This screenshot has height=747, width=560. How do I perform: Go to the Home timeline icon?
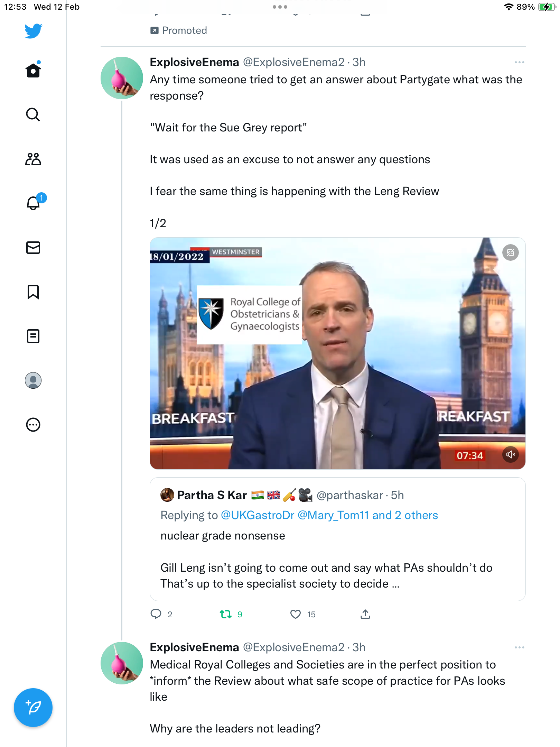33,70
